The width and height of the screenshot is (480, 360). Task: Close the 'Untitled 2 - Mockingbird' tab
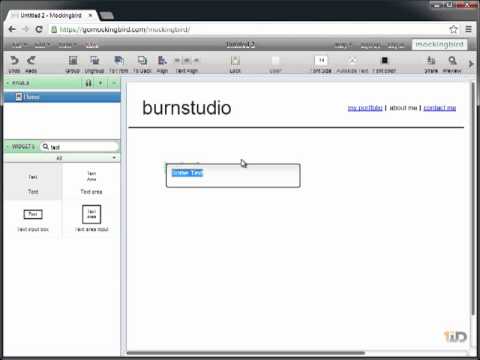pyautogui.click(x=90, y=15)
